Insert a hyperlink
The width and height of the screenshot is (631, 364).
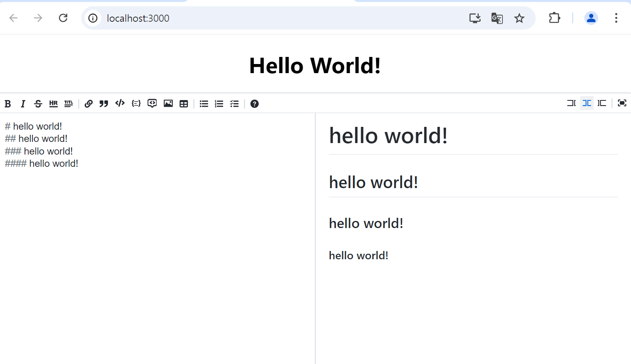[x=89, y=104]
